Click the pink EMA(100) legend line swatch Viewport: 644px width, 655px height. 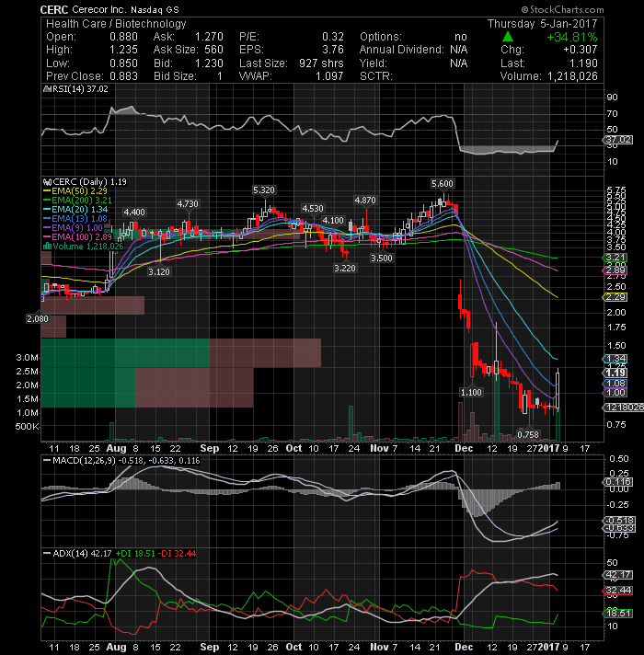tap(47, 237)
